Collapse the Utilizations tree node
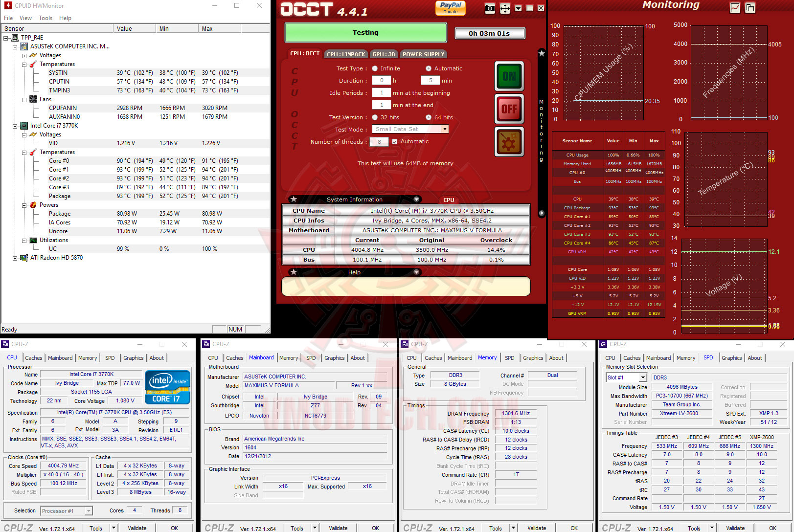The width and height of the screenshot is (794, 532). pyautogui.click(x=24, y=240)
